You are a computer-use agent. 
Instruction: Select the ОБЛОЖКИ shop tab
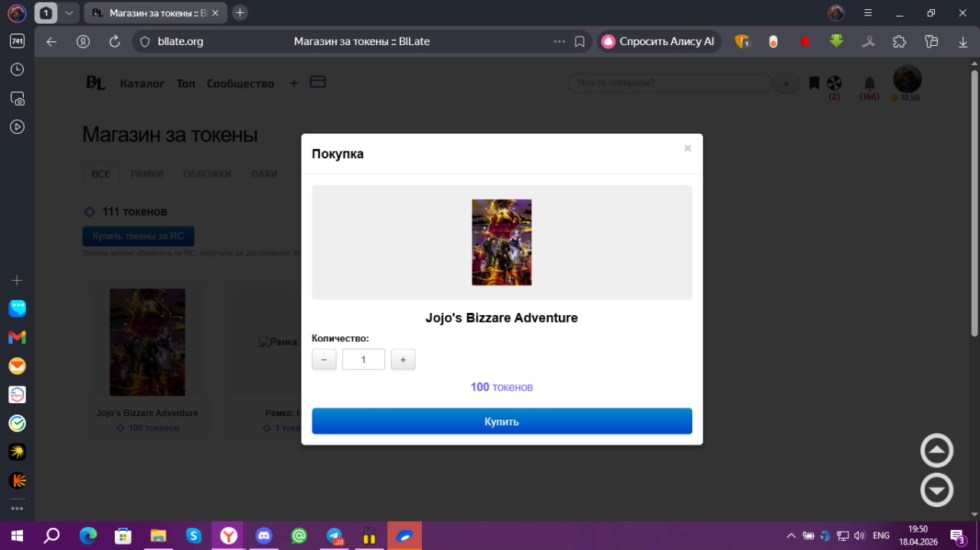[x=207, y=174]
